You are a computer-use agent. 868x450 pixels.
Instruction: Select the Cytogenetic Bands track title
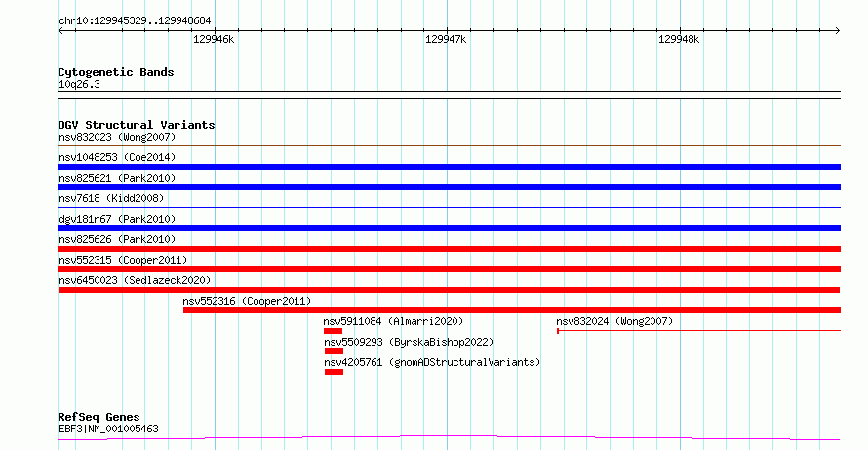[x=116, y=72]
